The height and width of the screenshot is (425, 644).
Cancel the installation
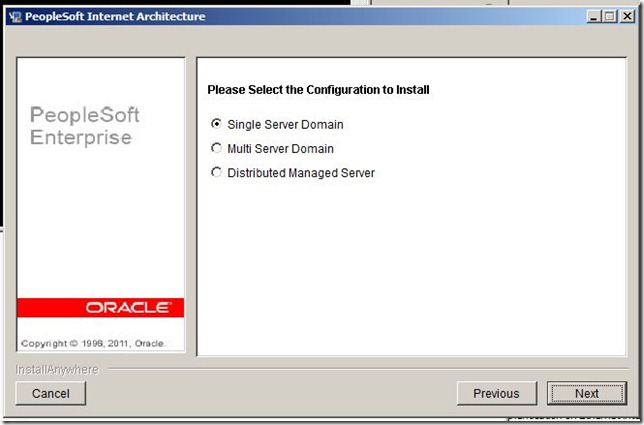point(51,393)
